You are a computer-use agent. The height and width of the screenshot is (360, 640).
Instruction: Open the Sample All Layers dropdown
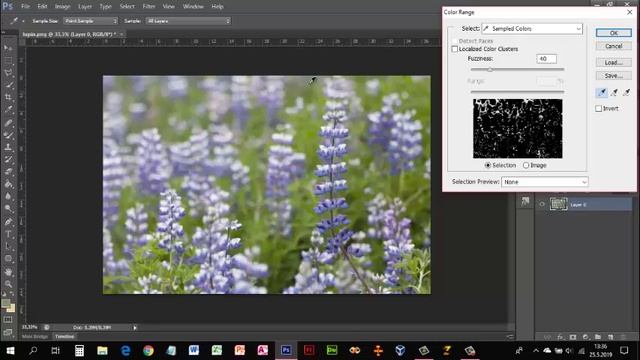(x=188, y=21)
